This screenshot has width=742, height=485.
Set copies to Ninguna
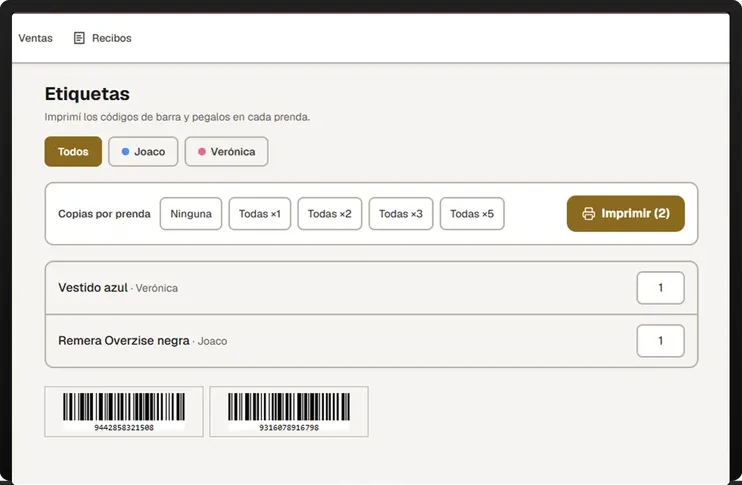tap(191, 214)
